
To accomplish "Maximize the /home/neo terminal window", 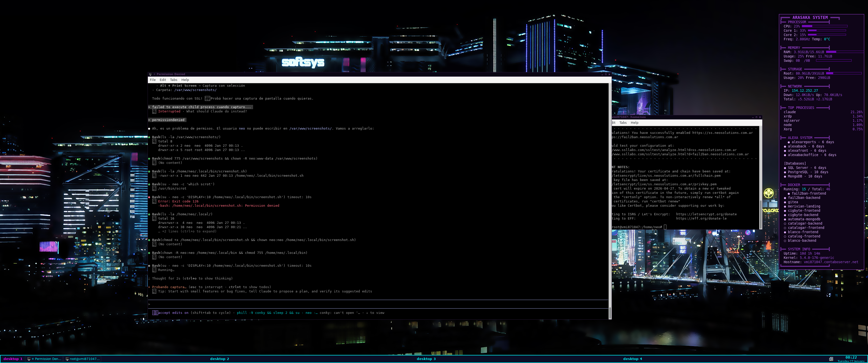I will [x=756, y=117].
